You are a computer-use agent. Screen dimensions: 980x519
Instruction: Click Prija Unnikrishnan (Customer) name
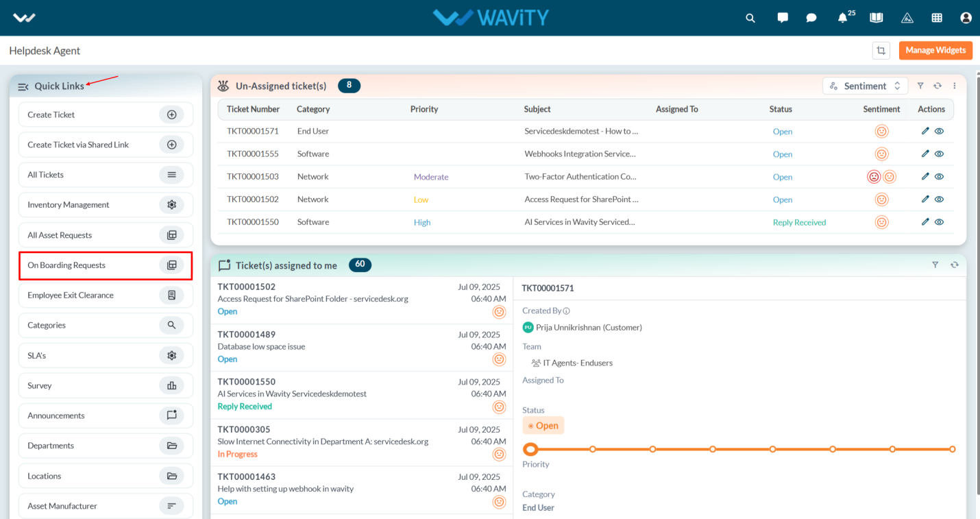coord(589,327)
